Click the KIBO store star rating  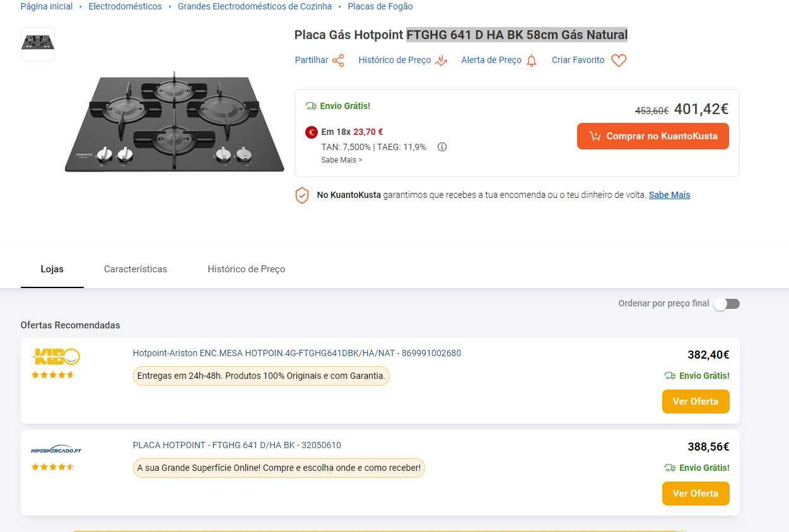tap(53, 375)
